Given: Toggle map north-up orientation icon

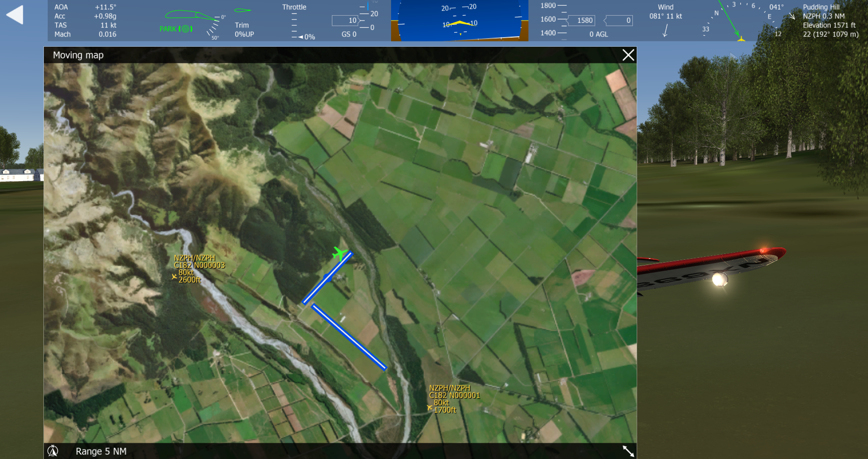Looking at the screenshot, I should pyautogui.click(x=53, y=451).
